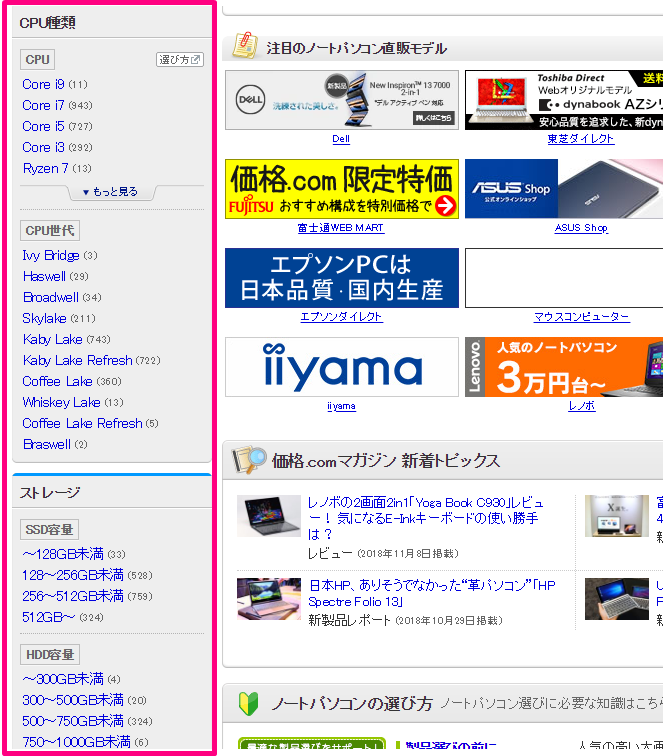Open the 富士通WEB MART link
Image resolution: width=663 pixels, height=756 pixels.
click(341, 228)
